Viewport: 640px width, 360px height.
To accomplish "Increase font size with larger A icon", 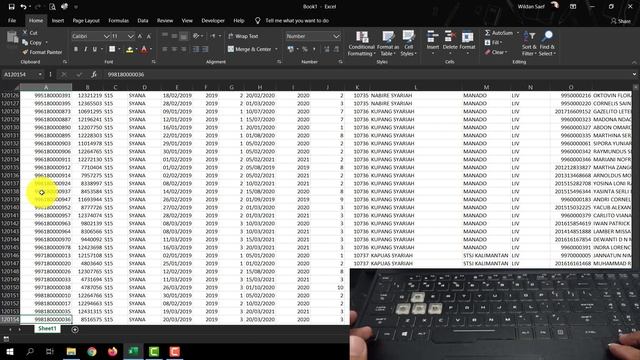I will click(x=140, y=36).
